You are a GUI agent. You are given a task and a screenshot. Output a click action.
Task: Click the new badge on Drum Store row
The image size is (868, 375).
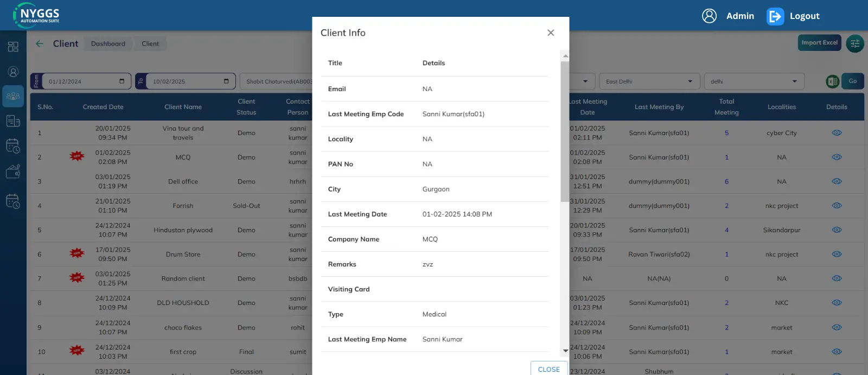pos(77,253)
